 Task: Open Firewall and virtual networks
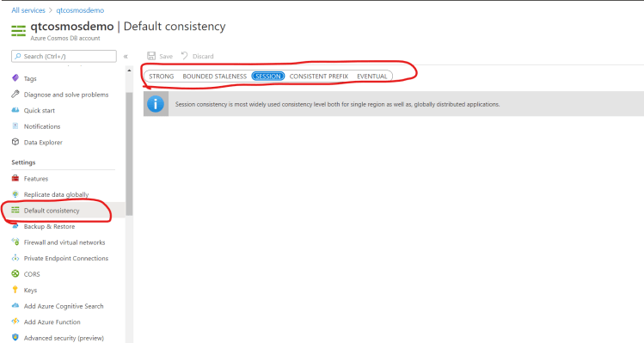64,242
